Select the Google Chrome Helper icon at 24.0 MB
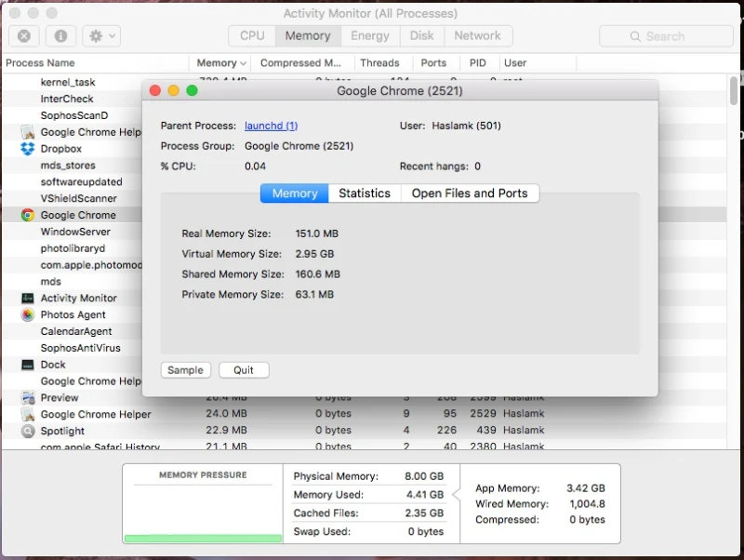 coord(28,414)
